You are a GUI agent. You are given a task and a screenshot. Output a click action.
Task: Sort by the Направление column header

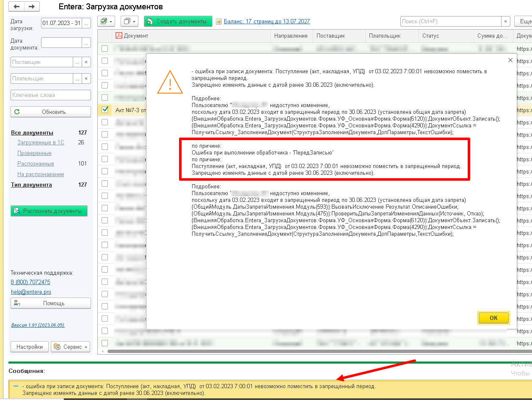tap(292, 36)
